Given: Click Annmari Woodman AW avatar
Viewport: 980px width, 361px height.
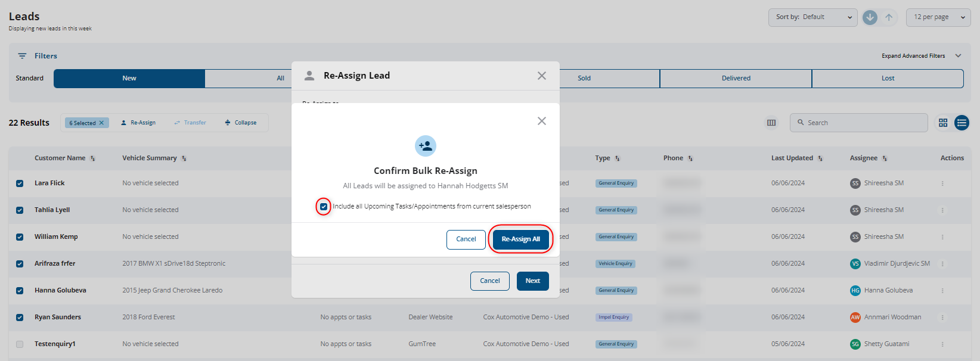Looking at the screenshot, I should click(855, 318).
